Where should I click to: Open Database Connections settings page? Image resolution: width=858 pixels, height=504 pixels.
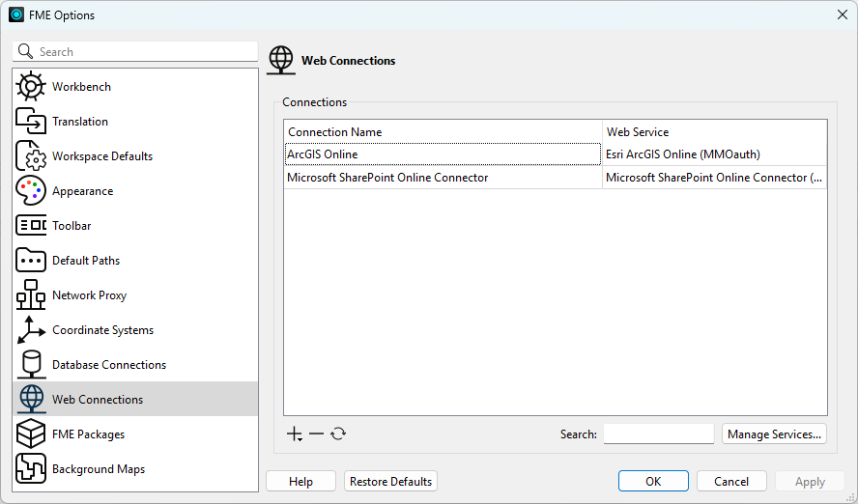[x=109, y=365]
